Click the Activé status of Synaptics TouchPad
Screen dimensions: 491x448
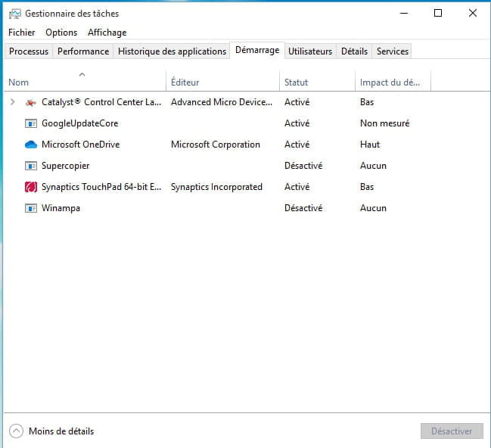pyautogui.click(x=297, y=187)
